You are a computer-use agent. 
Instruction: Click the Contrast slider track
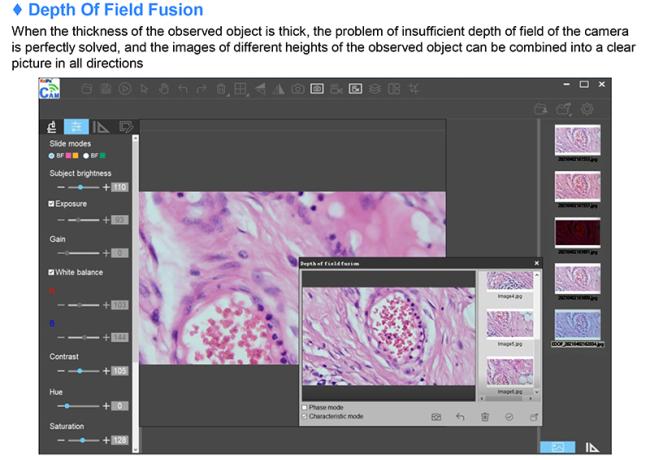coord(82,371)
